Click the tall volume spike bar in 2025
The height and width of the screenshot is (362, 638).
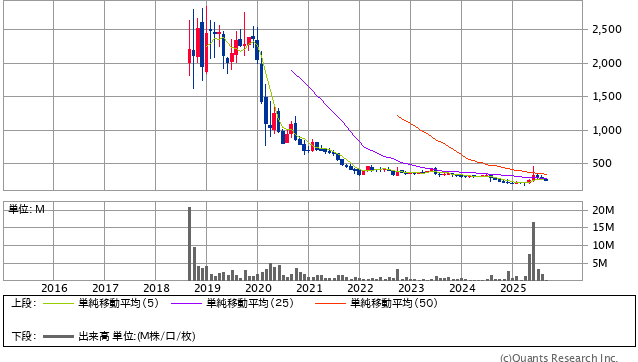(x=533, y=251)
